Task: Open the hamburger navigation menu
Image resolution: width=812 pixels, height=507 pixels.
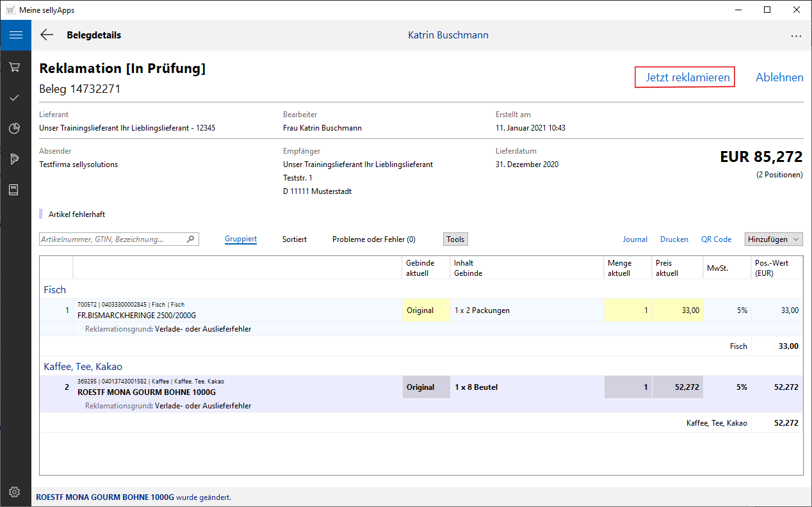Action: [15, 35]
